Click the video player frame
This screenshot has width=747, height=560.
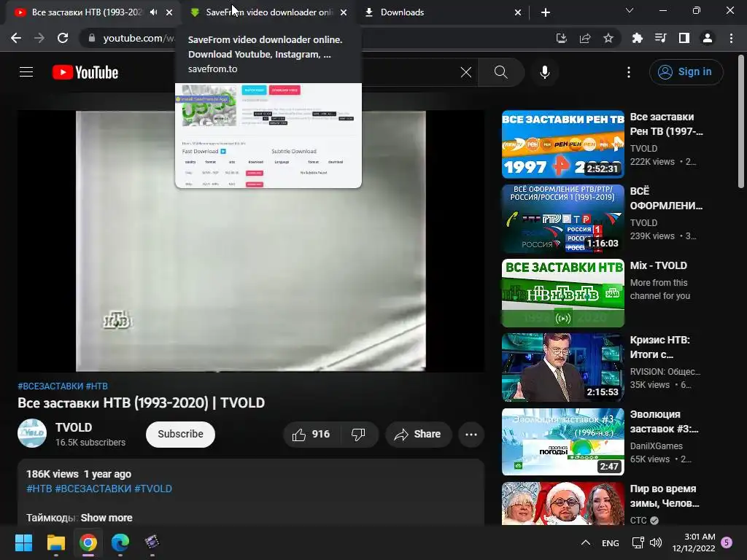point(251,241)
